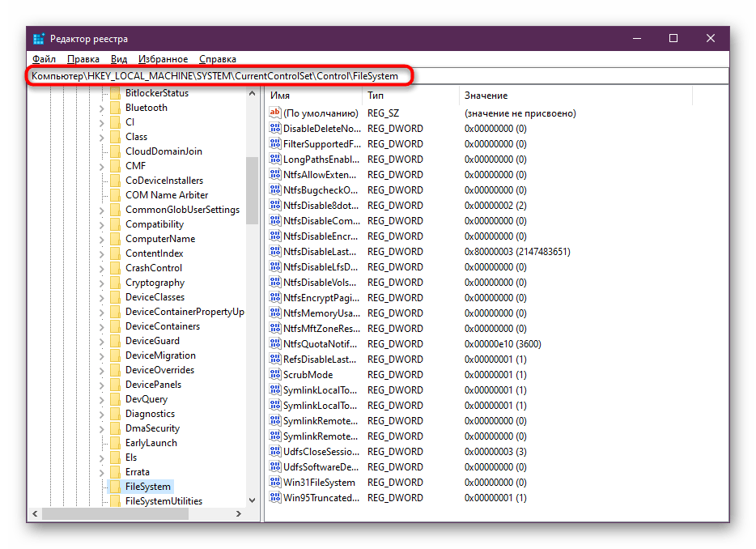Select the FileSystem folder icon in tree
The height and width of the screenshot is (549, 756).
116,487
